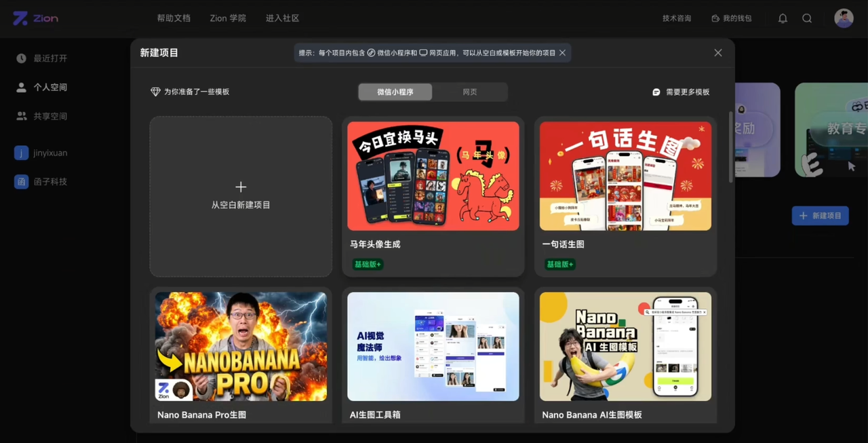This screenshot has height=443, width=868.
Task: Click the Zion logo icon
Action: tap(20, 18)
